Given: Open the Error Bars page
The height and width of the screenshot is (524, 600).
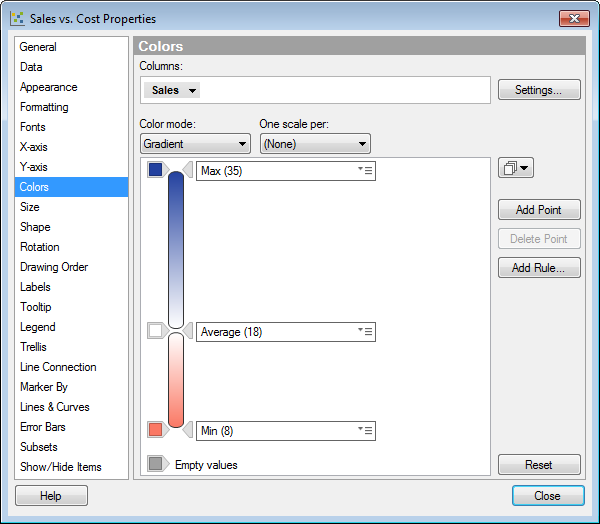Looking at the screenshot, I should click(x=72, y=427).
